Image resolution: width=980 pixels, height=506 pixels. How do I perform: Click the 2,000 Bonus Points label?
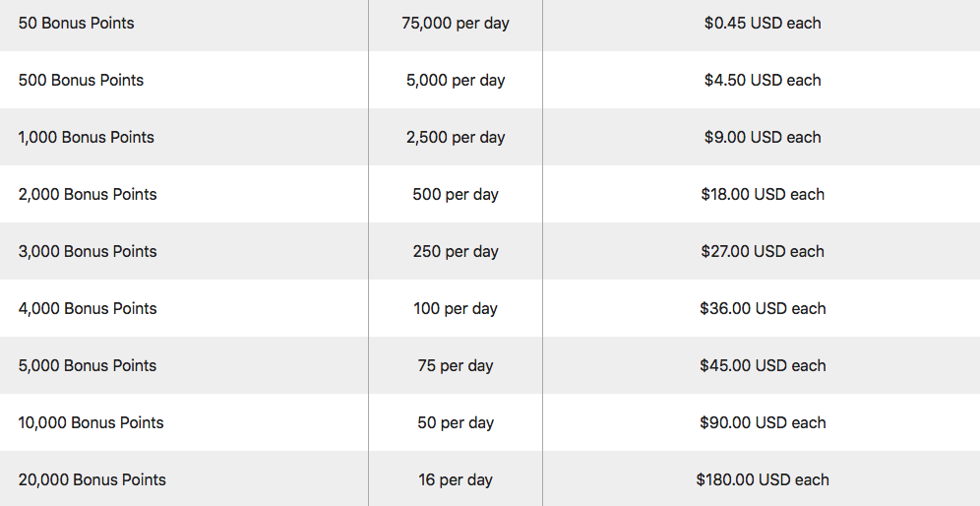88,195
